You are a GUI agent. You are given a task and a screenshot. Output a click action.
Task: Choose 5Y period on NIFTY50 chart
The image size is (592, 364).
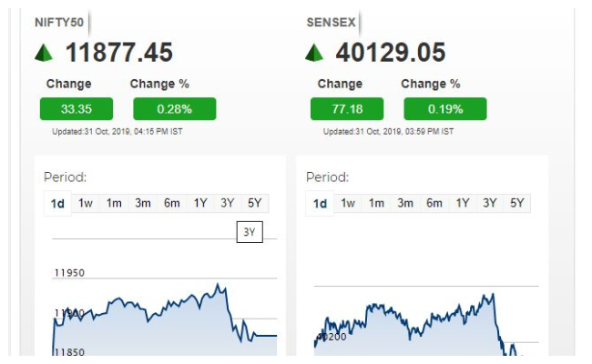pyautogui.click(x=254, y=203)
